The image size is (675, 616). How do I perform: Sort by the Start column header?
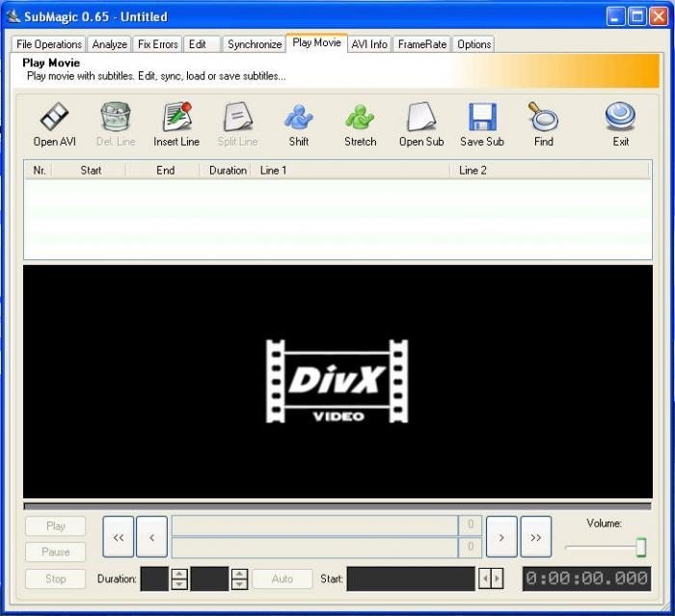pos(91,171)
